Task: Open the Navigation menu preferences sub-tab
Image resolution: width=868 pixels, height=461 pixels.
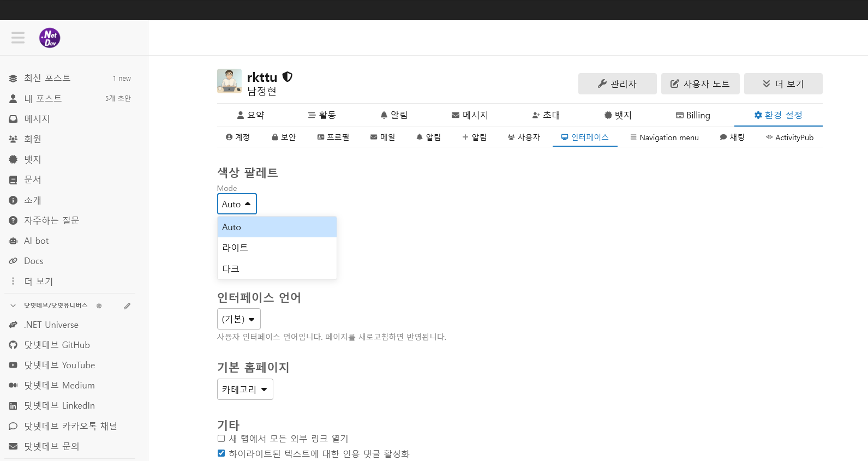Action: click(x=665, y=137)
